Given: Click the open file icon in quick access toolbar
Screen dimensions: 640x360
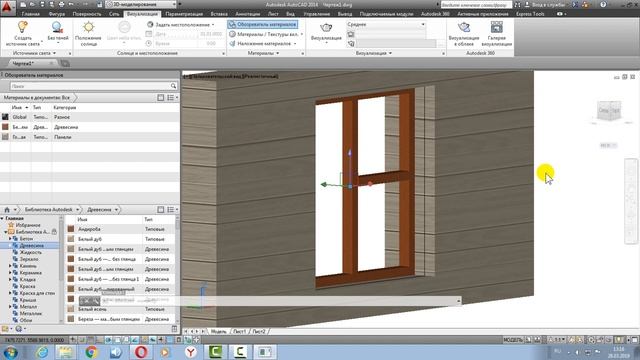Looking at the screenshot, I should pos(33,4).
